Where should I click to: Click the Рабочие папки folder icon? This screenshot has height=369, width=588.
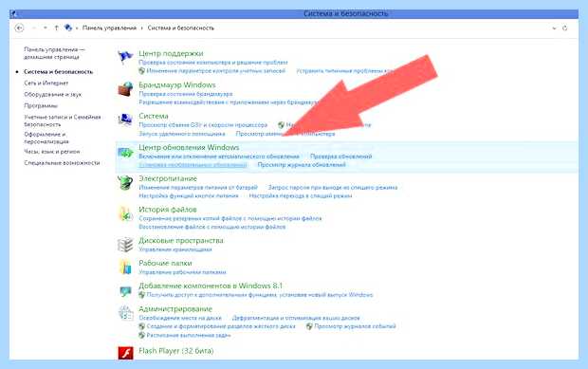click(x=125, y=267)
